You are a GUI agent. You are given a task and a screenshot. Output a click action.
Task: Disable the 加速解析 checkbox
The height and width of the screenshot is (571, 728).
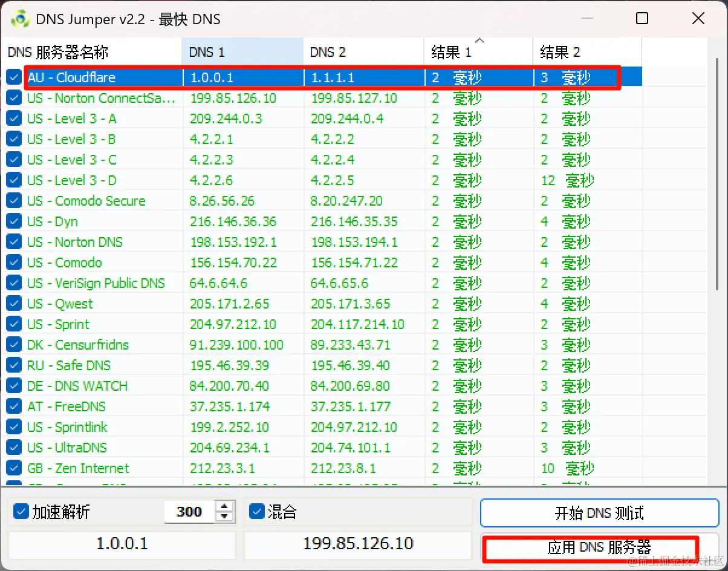21,512
